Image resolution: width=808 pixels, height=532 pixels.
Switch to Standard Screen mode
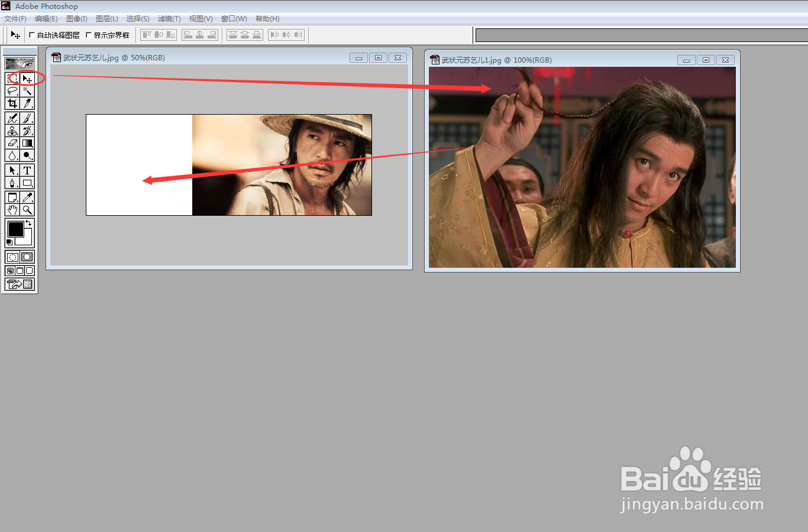[10, 271]
